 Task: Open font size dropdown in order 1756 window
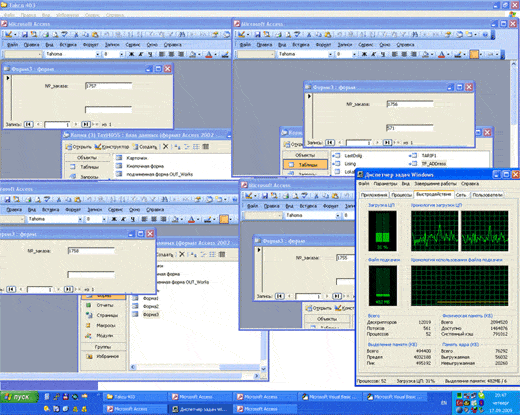(x=354, y=54)
